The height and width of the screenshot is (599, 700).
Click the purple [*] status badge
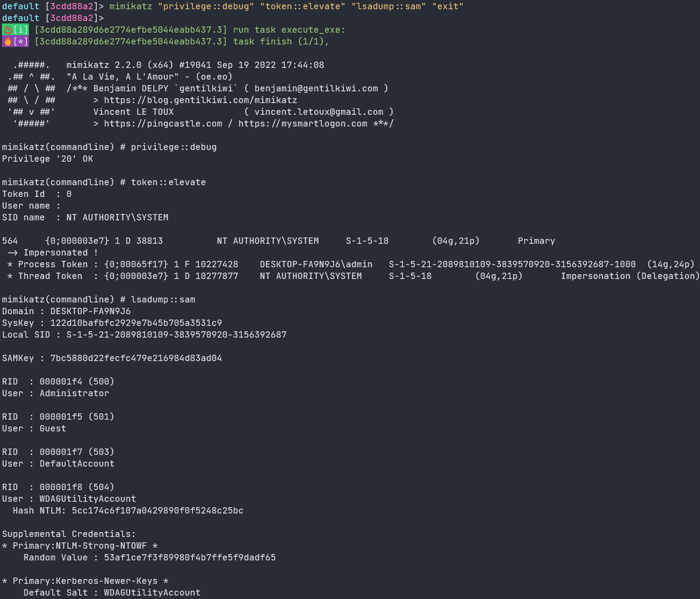click(x=15, y=42)
